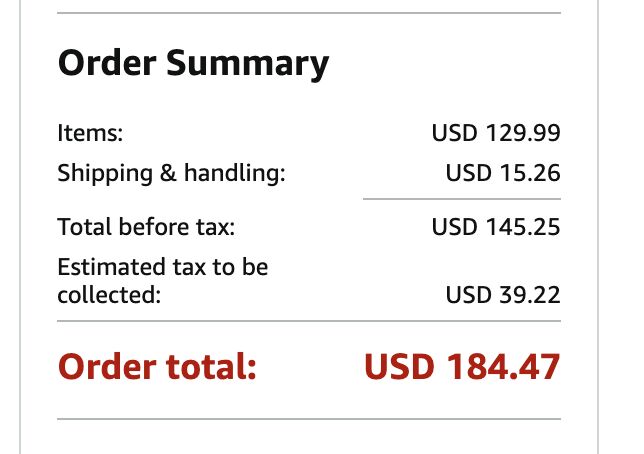Click the shipping cost USD 15.26
This screenshot has height=454, width=644.
pyautogui.click(x=502, y=173)
